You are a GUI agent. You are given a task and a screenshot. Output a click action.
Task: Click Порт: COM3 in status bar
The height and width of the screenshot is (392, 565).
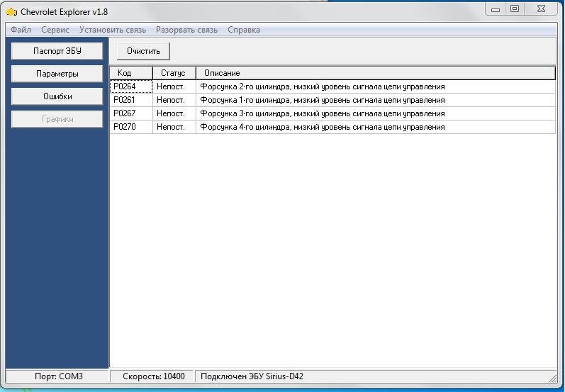(x=58, y=376)
